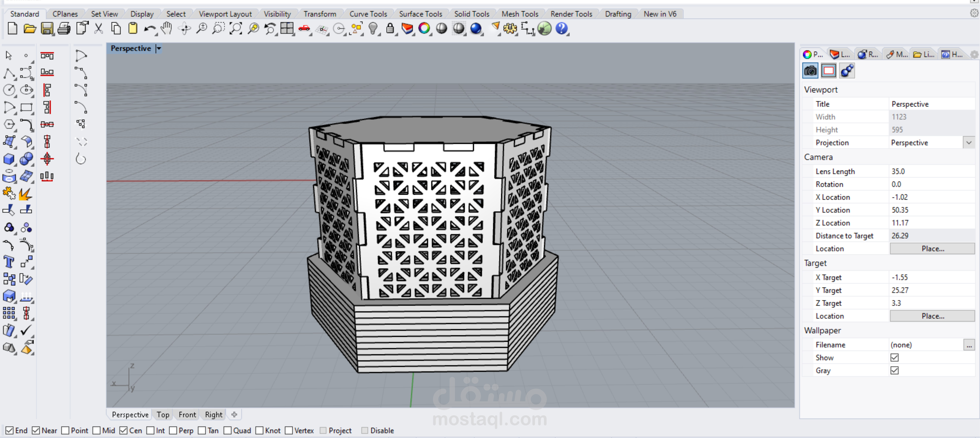
Task: Select the Zoom Extents icon
Action: point(236,29)
